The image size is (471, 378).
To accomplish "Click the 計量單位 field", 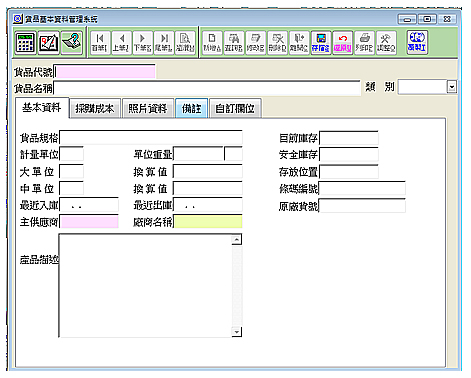I will click(72, 154).
